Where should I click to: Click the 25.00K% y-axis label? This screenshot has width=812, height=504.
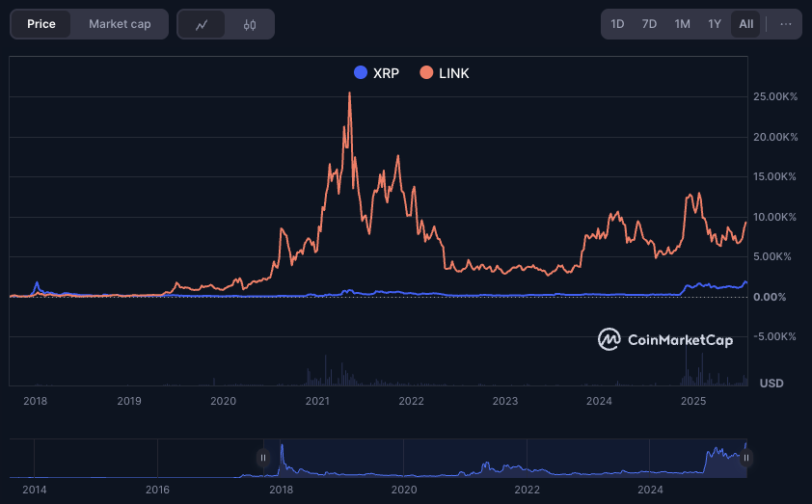click(775, 96)
